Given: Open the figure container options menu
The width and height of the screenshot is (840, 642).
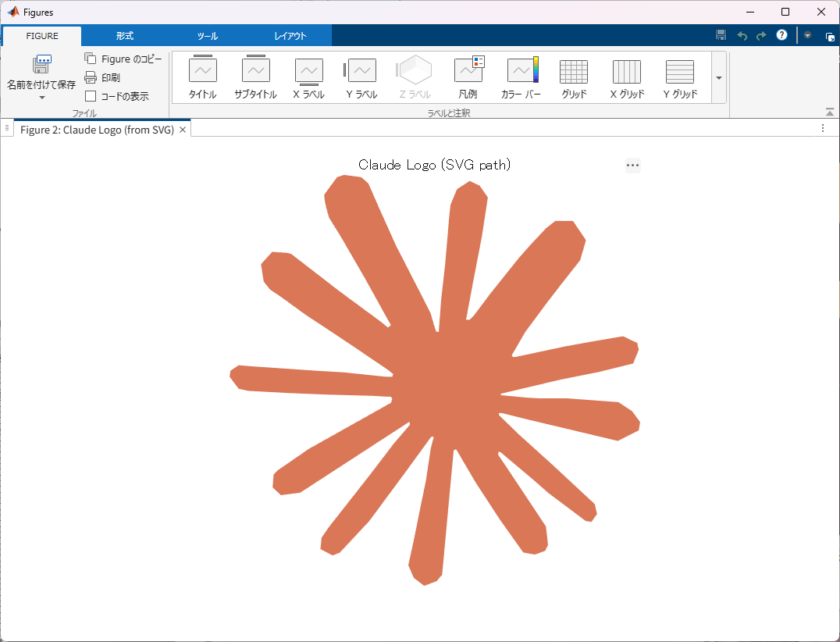Looking at the screenshot, I should click(823, 128).
